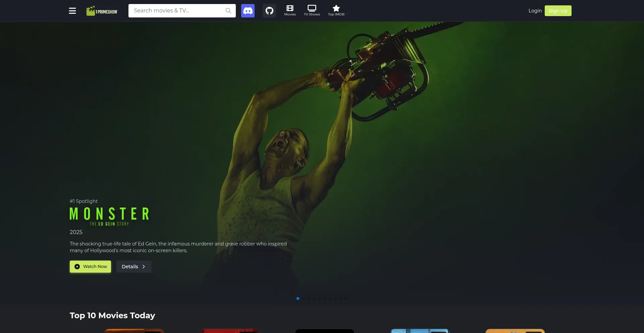This screenshot has width=644, height=333.
Task: Switch to the second spotlight slide dot
Action: click(x=303, y=298)
